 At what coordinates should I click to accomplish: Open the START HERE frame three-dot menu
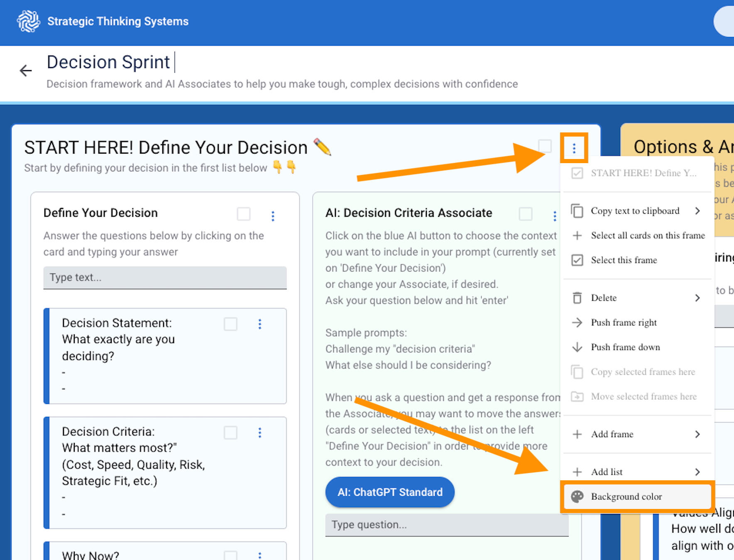[574, 148]
